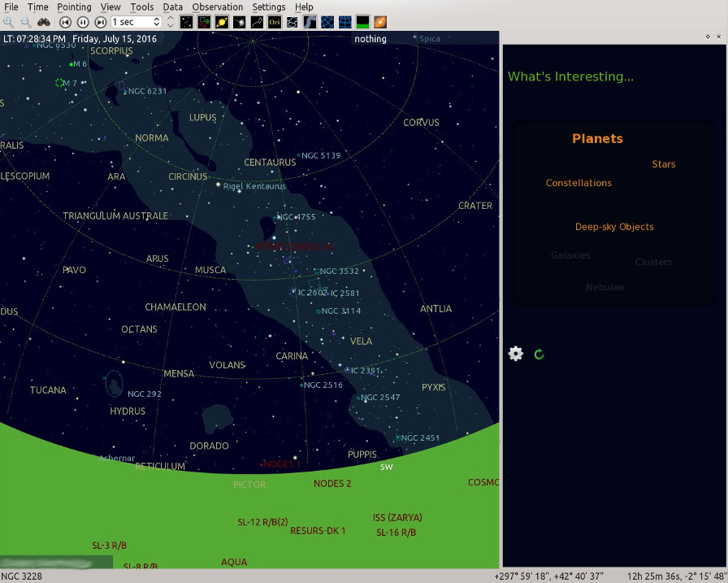
Task: Click the arrows on the 1 sec time step box
Action: 157,22
